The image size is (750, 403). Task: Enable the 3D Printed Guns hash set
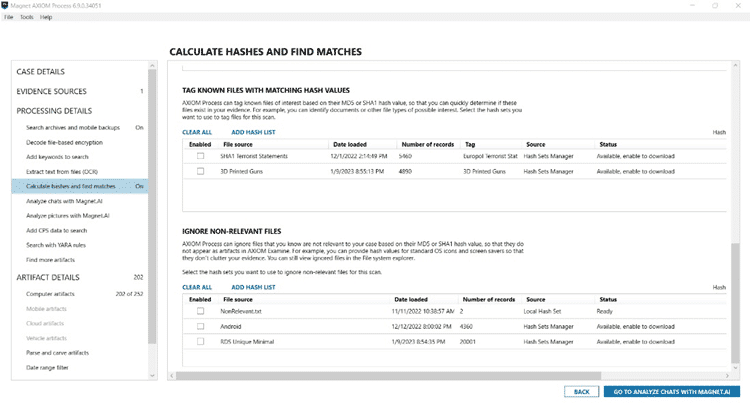tap(200, 171)
